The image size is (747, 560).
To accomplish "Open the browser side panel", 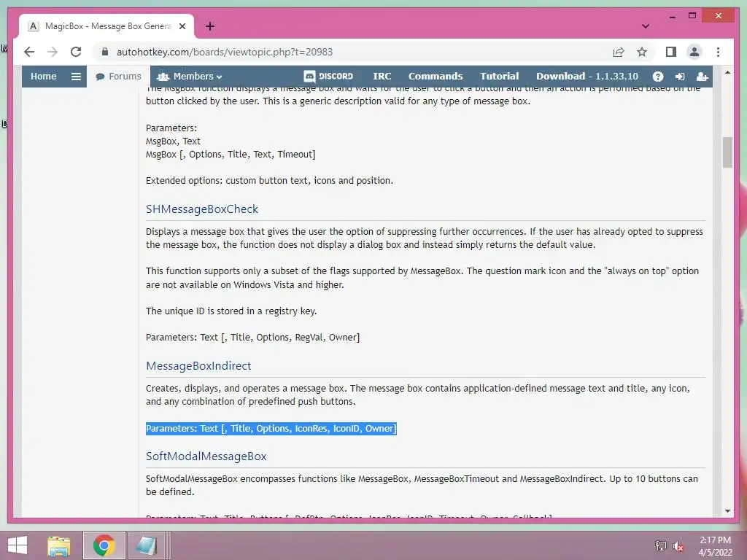I will (x=671, y=52).
